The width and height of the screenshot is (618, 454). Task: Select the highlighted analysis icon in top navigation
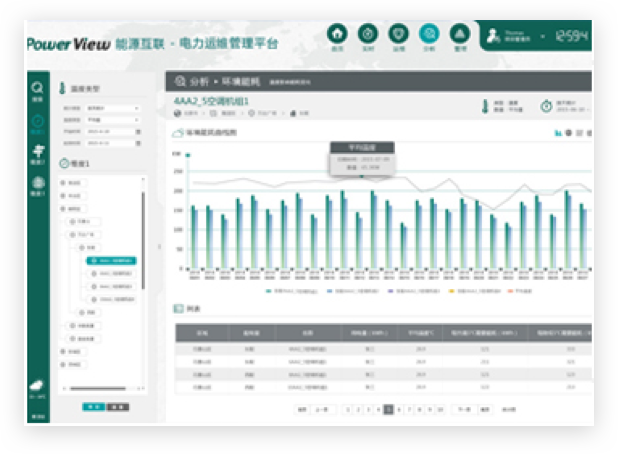pos(429,34)
